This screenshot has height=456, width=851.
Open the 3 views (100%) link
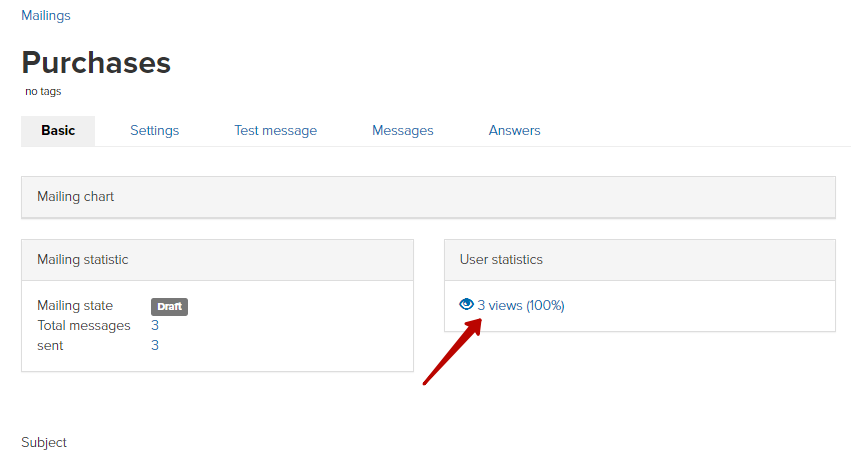tap(521, 306)
